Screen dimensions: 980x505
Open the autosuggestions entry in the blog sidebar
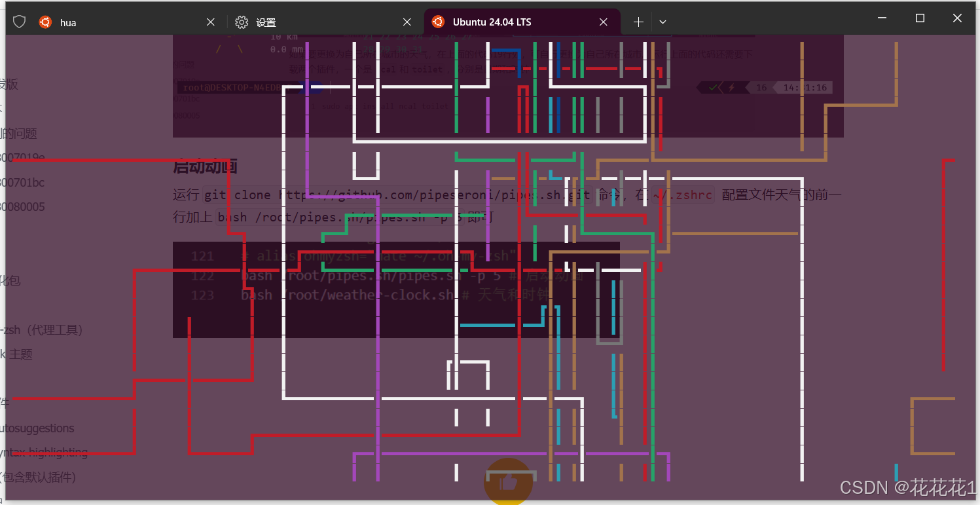coord(37,428)
